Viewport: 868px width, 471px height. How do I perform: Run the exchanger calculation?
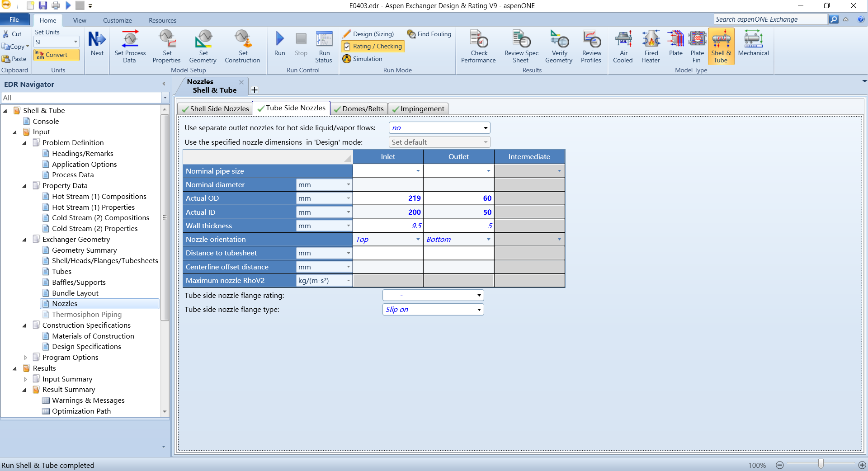pyautogui.click(x=280, y=44)
